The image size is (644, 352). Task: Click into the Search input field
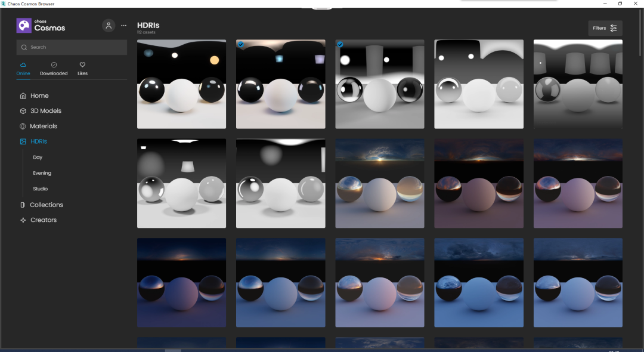(x=72, y=47)
